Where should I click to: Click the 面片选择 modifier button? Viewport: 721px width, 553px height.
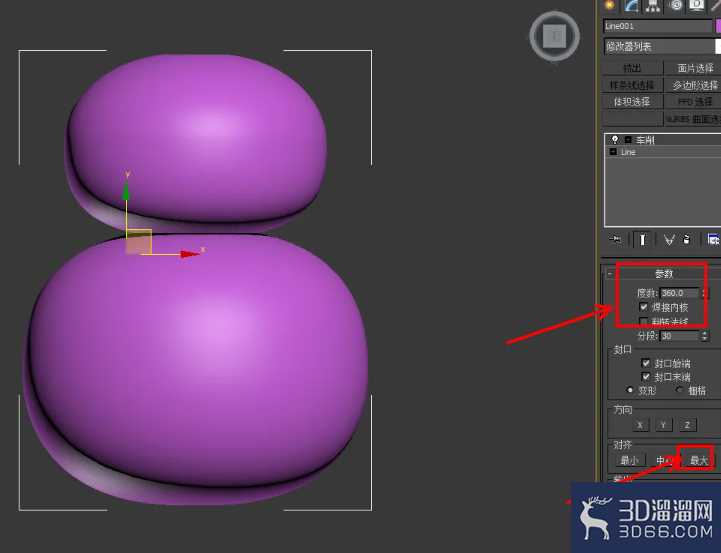pyautogui.click(x=693, y=68)
